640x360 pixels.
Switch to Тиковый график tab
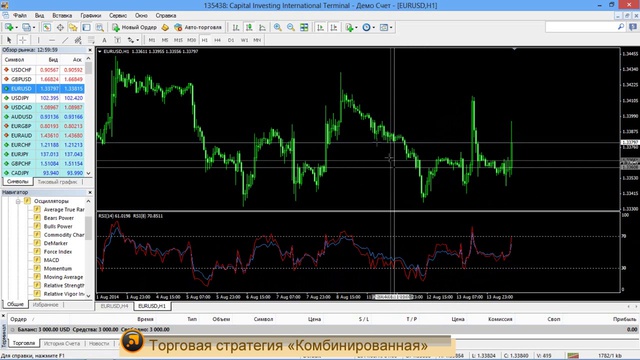tap(57, 182)
